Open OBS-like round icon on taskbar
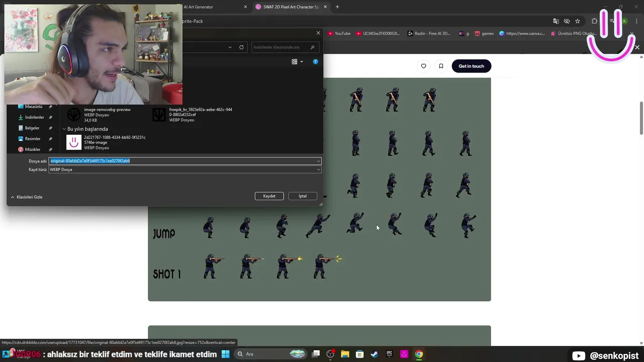This screenshot has width=644, height=362. (x=331, y=354)
